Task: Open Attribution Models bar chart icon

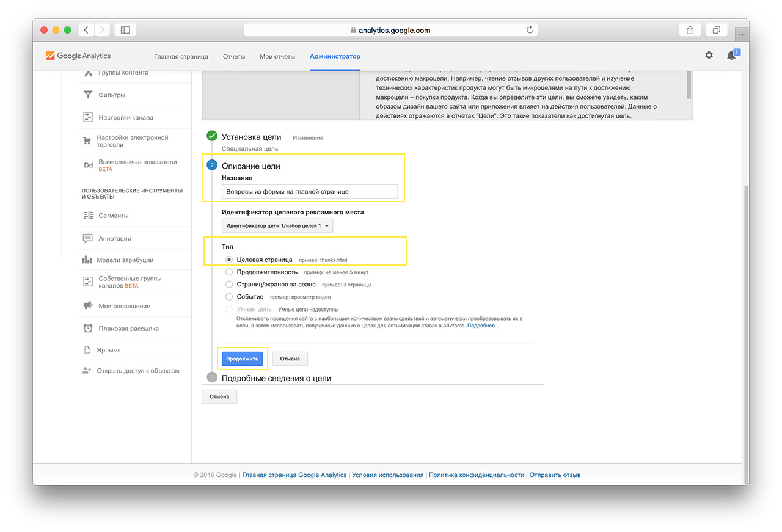Action: pos(87,260)
